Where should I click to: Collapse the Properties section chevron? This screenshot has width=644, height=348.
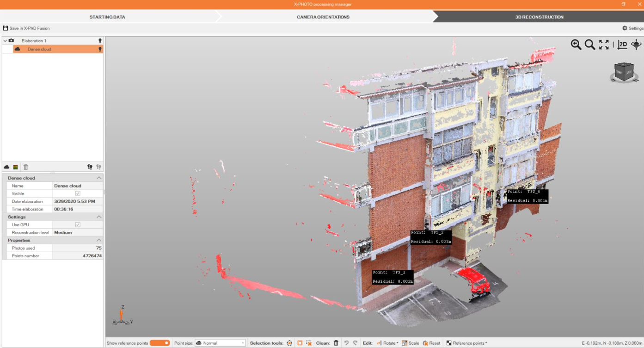tap(99, 240)
